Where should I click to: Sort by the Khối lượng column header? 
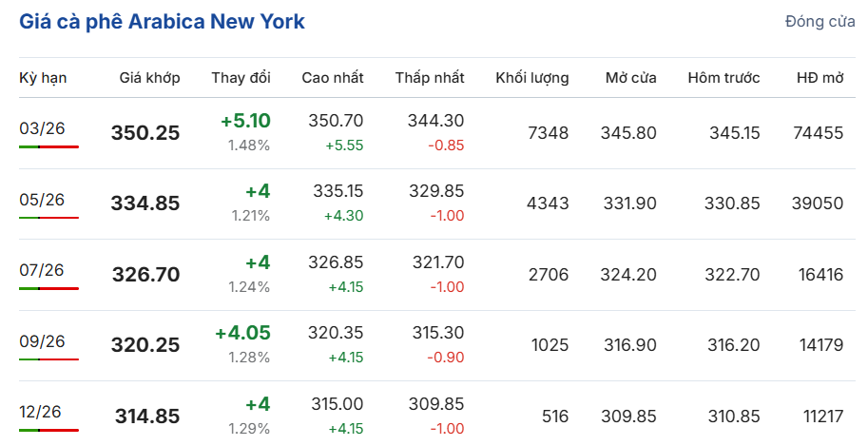(x=531, y=78)
